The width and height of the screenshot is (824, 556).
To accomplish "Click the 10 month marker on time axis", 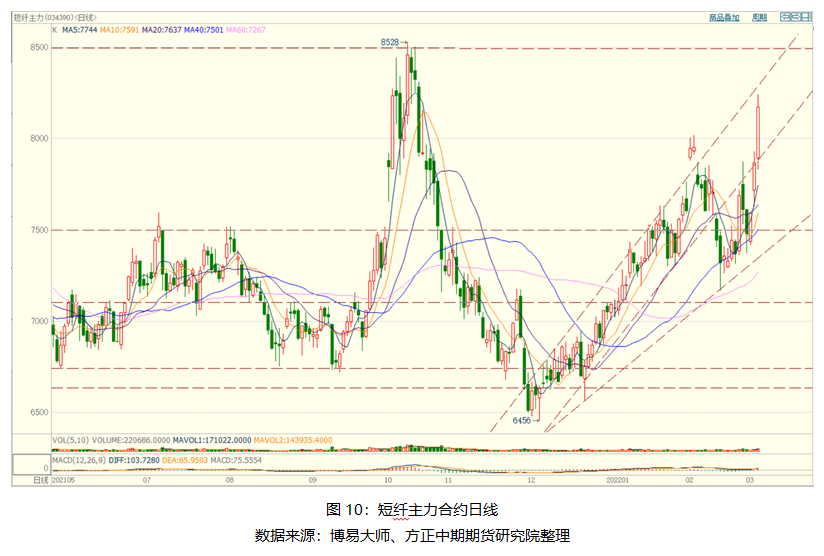I will (x=388, y=480).
